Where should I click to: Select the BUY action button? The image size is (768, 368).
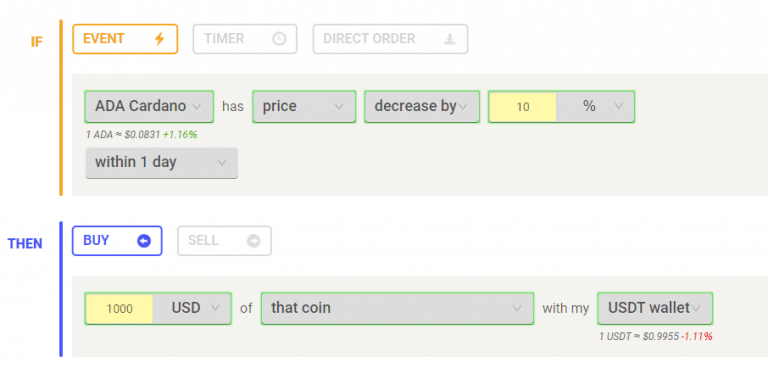117,241
